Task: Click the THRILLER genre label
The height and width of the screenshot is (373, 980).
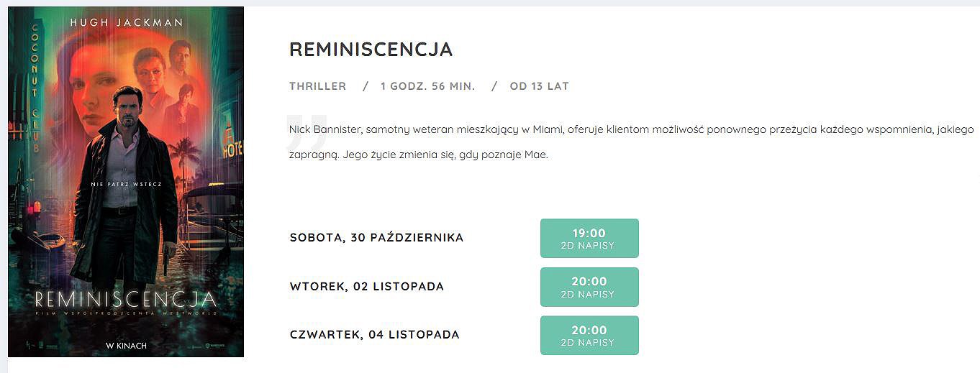Action: (x=317, y=86)
